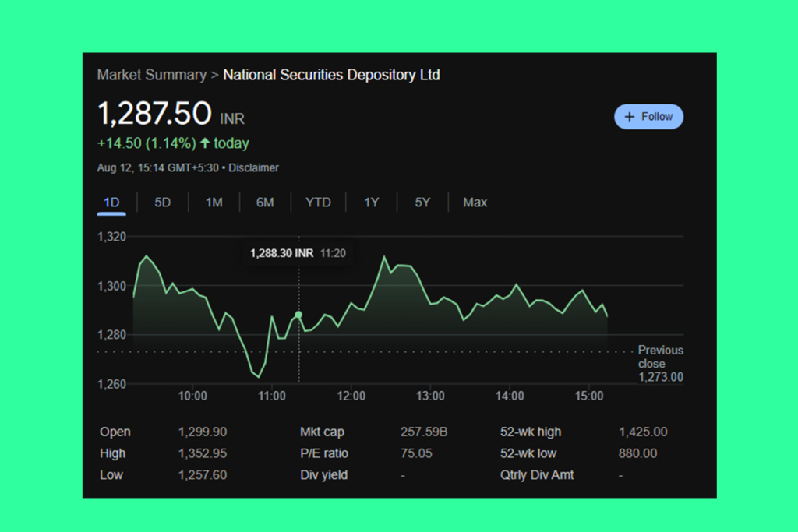Open the Max historical chart
798x532 pixels.
475,202
